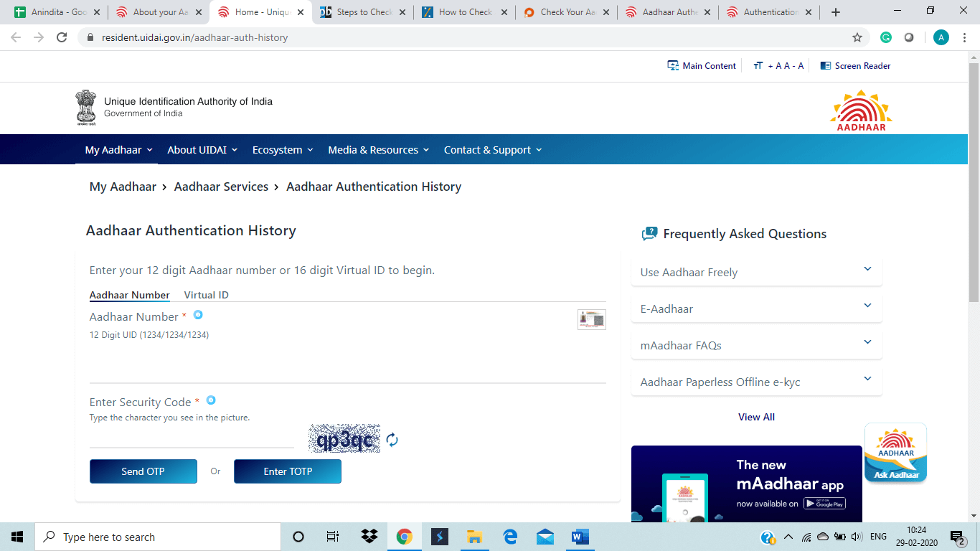Click the Aadhaar card sample image icon
This screenshot has height=551, width=980.
tap(591, 319)
